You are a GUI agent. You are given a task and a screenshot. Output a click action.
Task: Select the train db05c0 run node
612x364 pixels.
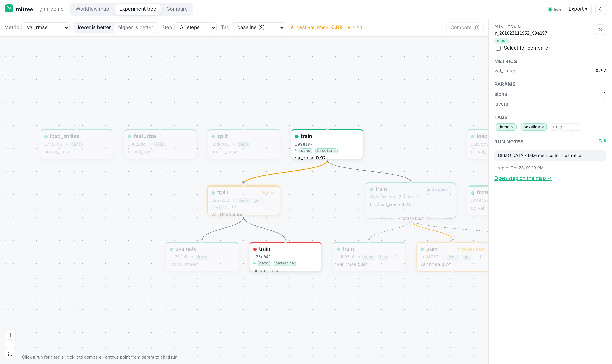369,257
